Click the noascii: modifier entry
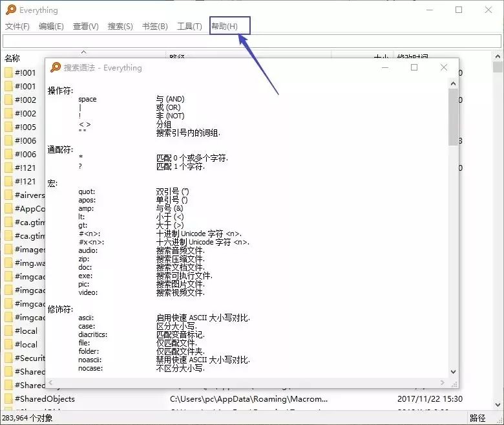Viewport: 504px width, 425px height. pyautogui.click(x=90, y=360)
